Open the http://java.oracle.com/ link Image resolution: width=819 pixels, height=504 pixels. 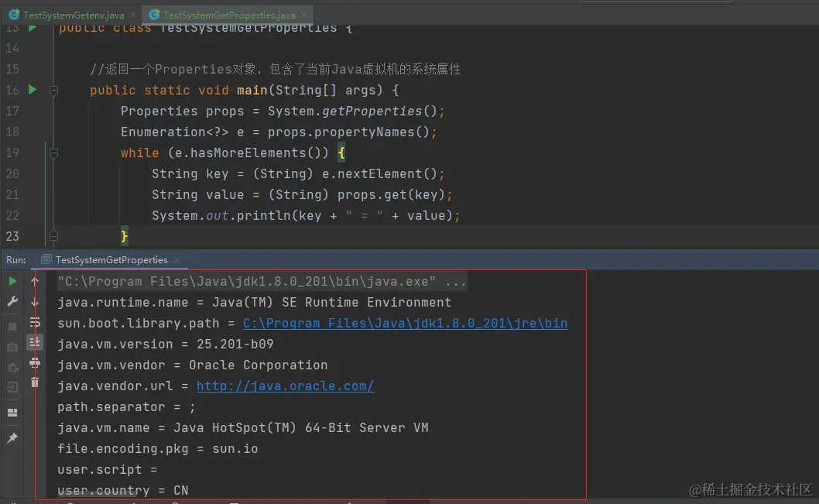pyautogui.click(x=285, y=386)
